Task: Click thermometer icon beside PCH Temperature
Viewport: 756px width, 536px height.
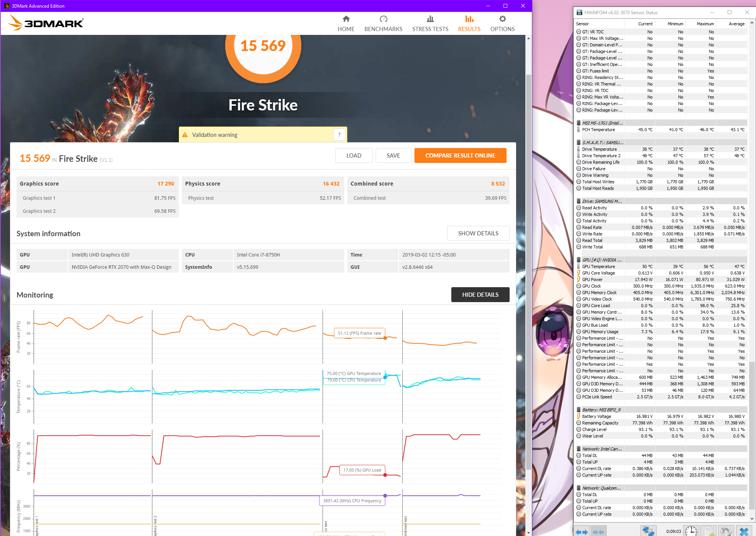Action: click(x=579, y=130)
